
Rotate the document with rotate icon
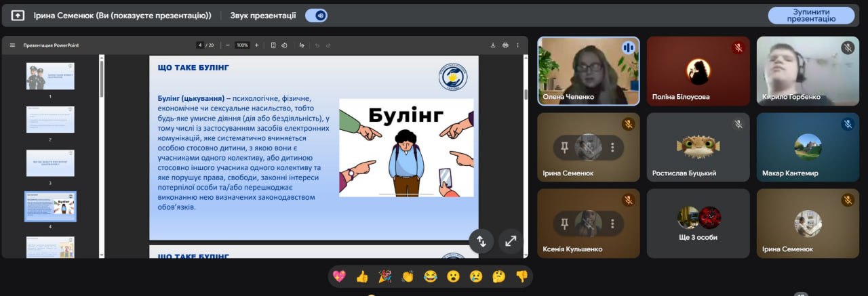tap(284, 45)
